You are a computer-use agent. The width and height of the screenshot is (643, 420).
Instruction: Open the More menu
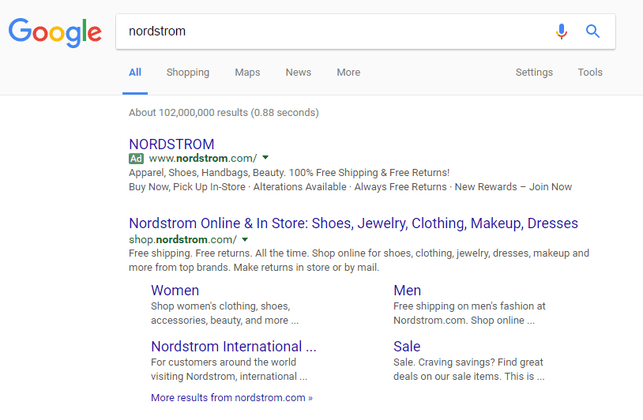coord(349,72)
